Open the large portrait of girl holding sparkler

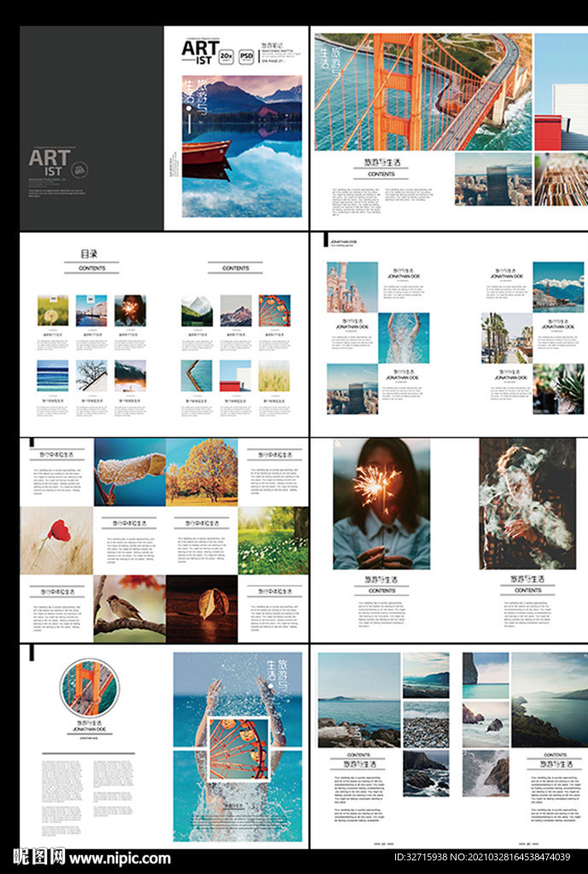(x=381, y=504)
